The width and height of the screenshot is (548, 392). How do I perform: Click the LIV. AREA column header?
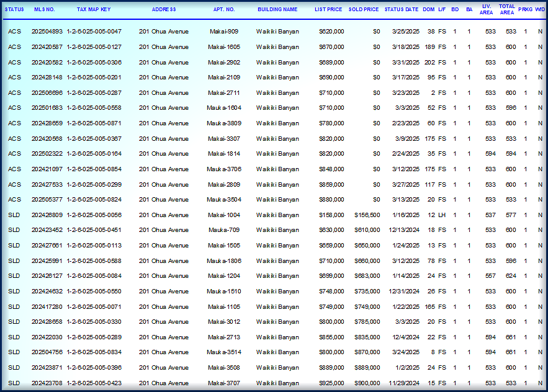pyautogui.click(x=486, y=9)
